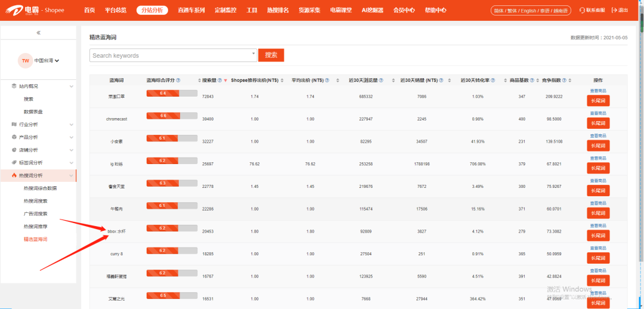
Task: Click the 退出 logout icon
Action: (x=612, y=10)
